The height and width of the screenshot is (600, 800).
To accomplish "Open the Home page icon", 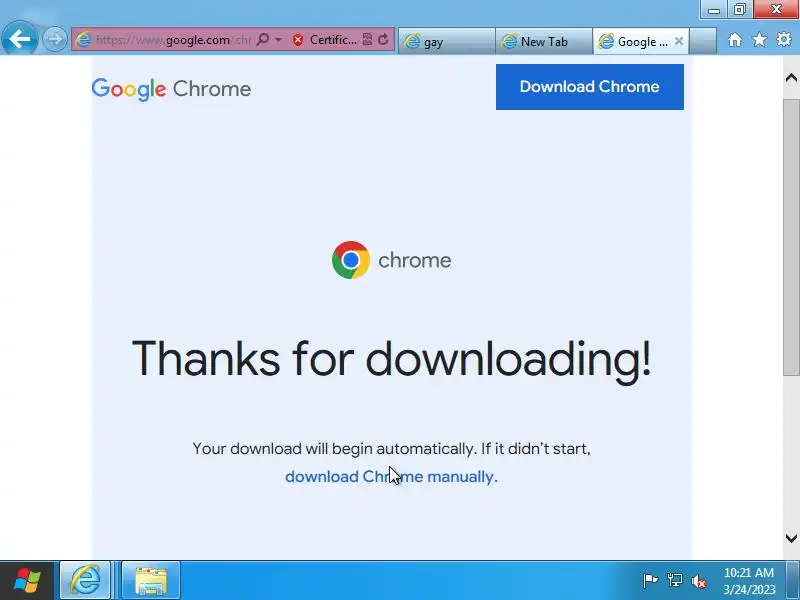I will [735, 40].
